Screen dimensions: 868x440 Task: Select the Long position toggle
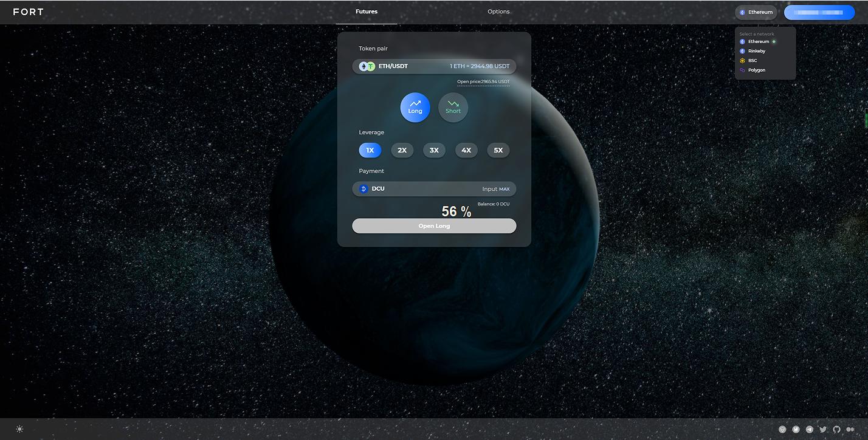415,108
